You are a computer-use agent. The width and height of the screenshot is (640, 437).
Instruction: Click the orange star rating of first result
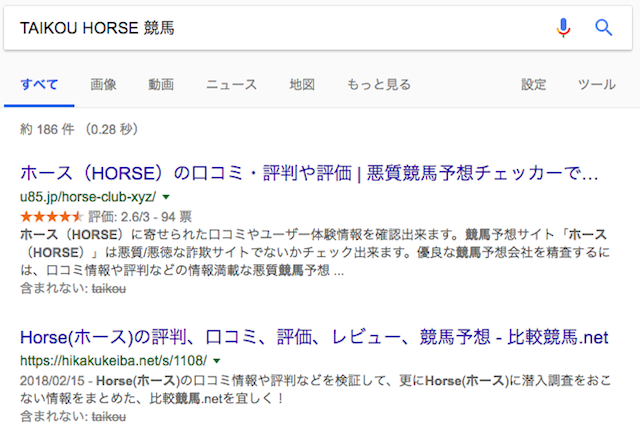[52, 216]
